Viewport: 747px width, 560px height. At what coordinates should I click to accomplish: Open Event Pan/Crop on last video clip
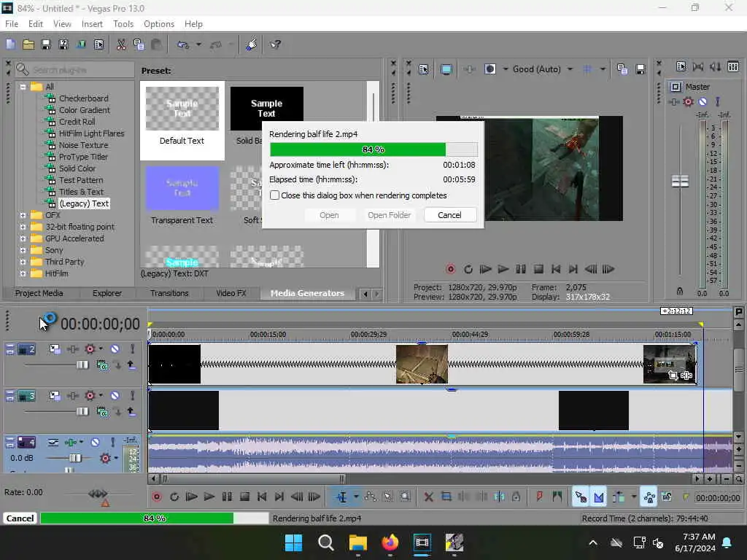(x=673, y=376)
